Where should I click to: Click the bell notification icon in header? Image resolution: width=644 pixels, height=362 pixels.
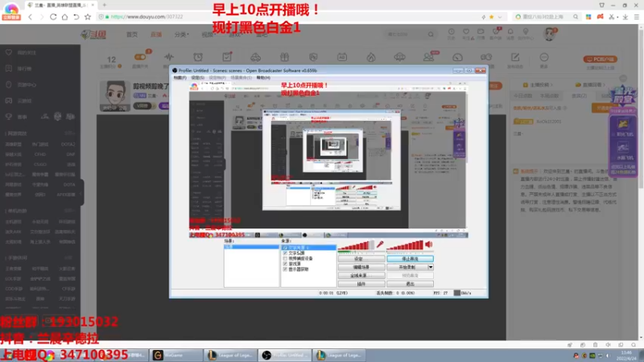pos(510,31)
